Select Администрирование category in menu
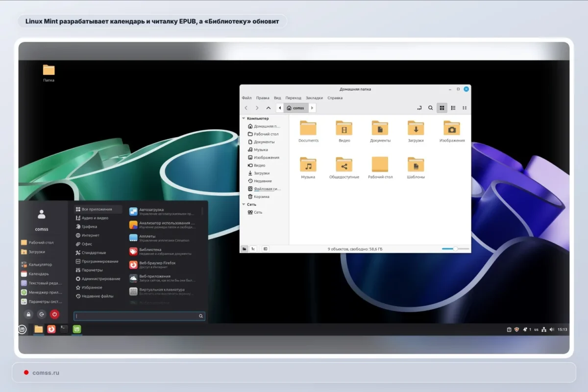The image size is (588, 392). [x=98, y=279]
